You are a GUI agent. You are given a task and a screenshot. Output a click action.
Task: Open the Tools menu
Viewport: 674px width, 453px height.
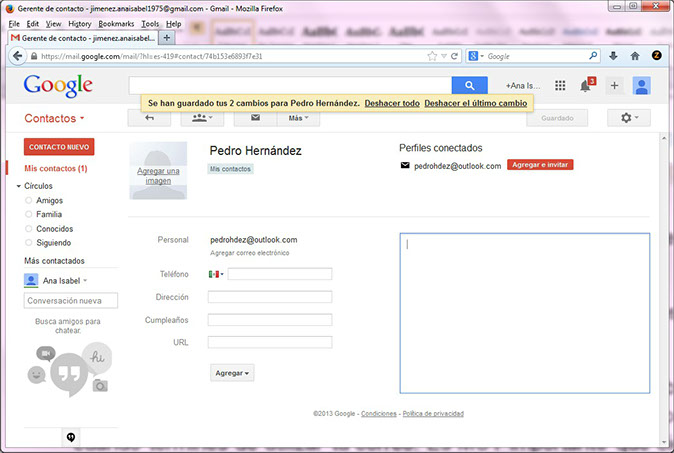coord(150,24)
